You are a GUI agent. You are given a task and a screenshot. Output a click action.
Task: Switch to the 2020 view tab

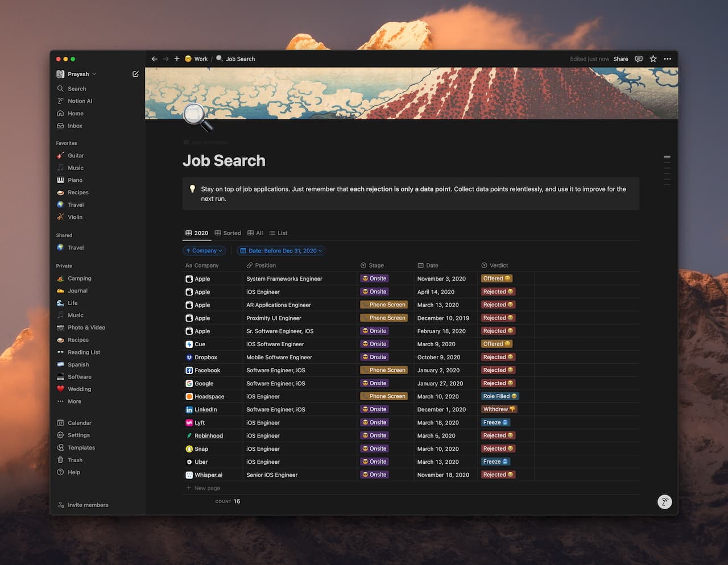197,233
